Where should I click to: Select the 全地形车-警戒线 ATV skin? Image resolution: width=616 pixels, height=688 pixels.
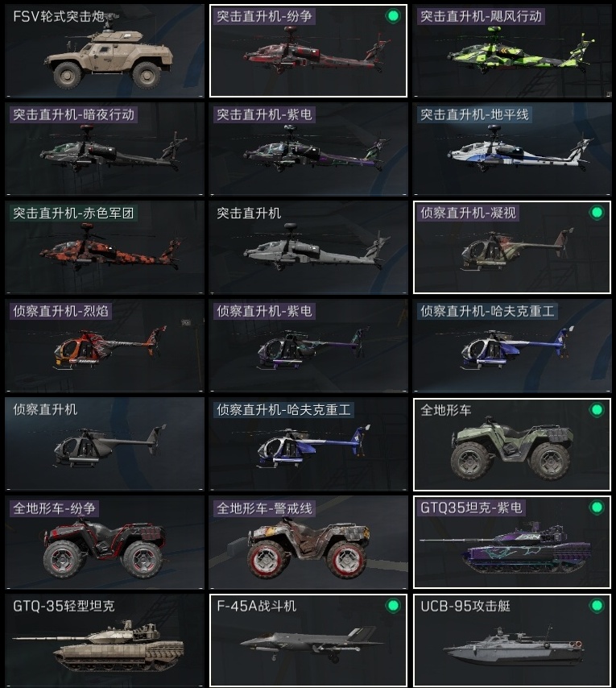click(308, 542)
